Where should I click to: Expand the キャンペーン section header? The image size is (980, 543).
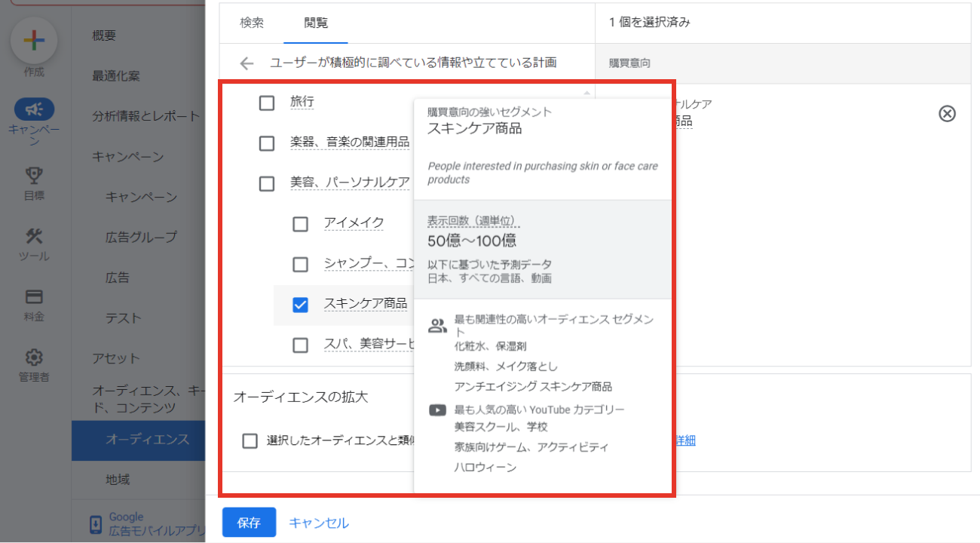coord(127,157)
